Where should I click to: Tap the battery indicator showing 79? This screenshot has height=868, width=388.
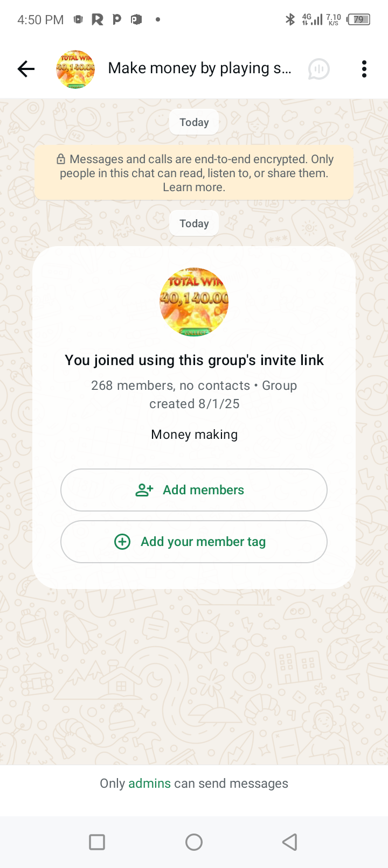point(359,20)
